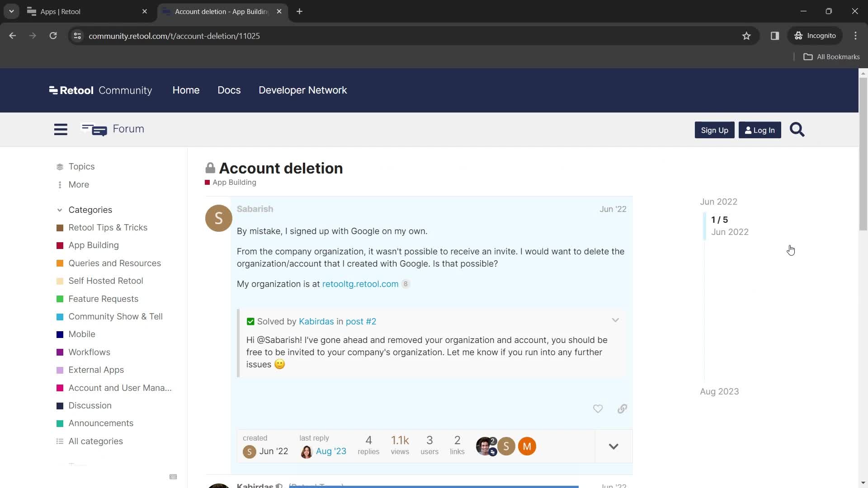Close the Apps | Retool tab
This screenshot has width=868, height=488.
coord(144,11)
